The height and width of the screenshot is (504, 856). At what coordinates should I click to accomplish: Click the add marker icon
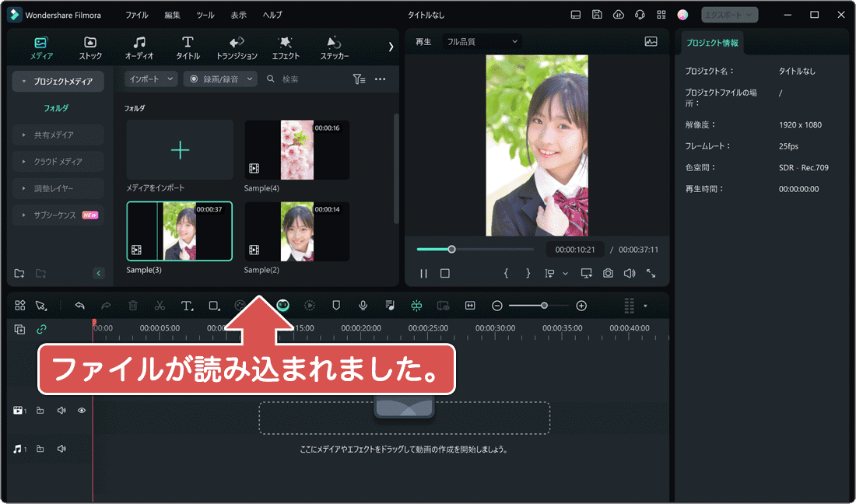click(x=335, y=306)
